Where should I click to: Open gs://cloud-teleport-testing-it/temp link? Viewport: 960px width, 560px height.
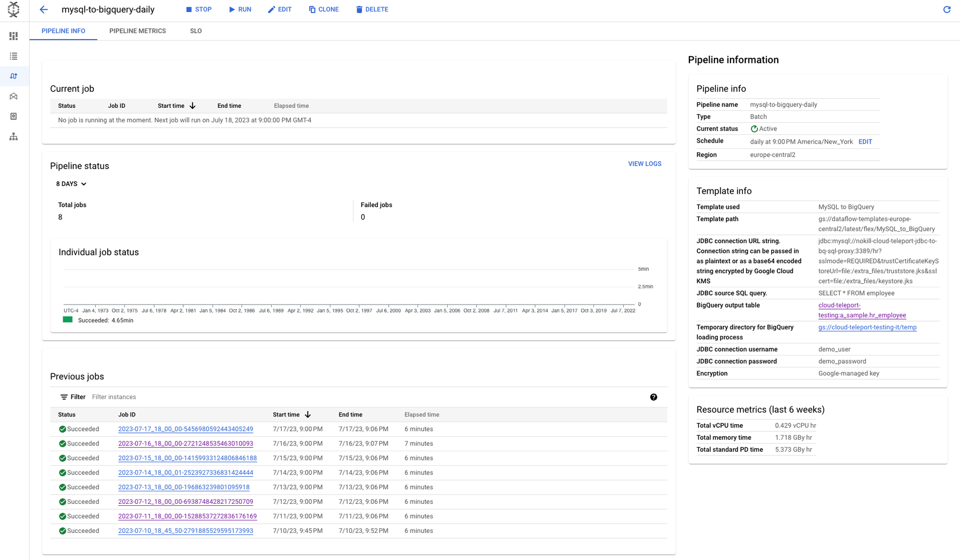pos(867,327)
